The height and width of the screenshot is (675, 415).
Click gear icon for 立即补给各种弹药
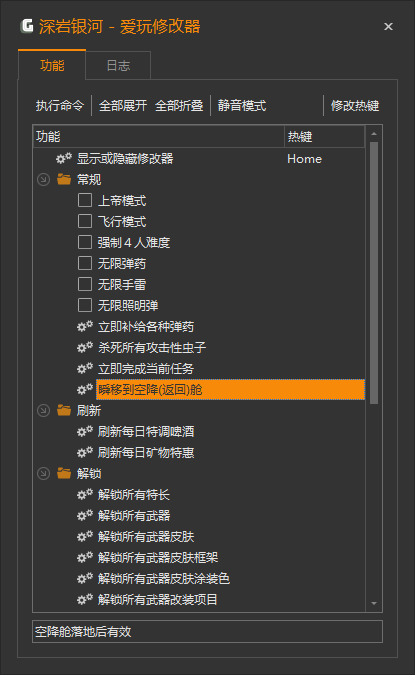tap(85, 326)
